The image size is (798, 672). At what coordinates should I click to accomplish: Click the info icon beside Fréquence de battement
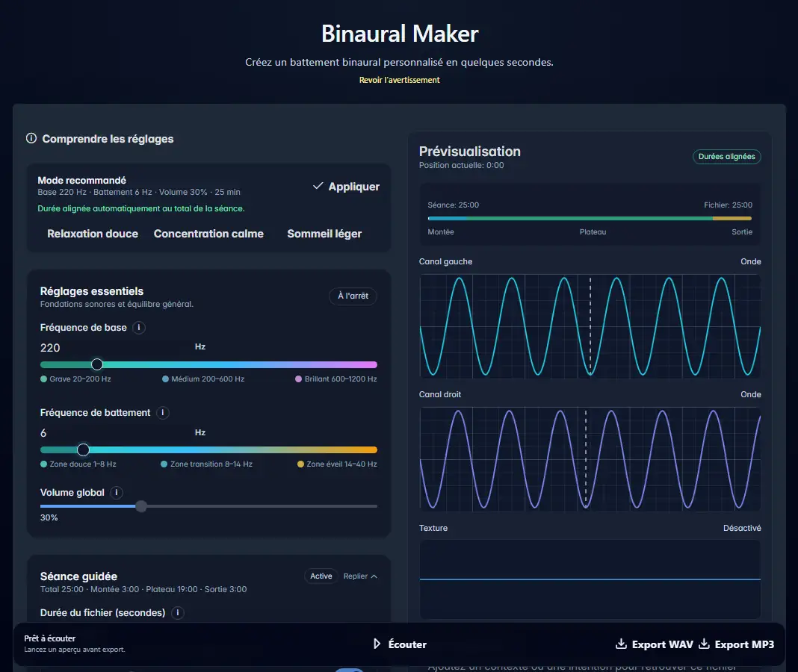pyautogui.click(x=163, y=413)
